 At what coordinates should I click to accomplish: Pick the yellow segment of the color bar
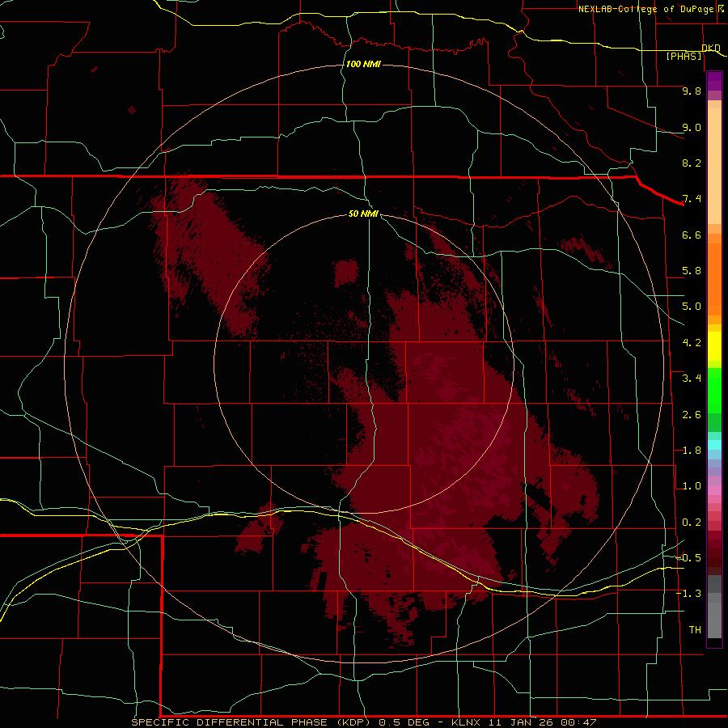(x=714, y=346)
